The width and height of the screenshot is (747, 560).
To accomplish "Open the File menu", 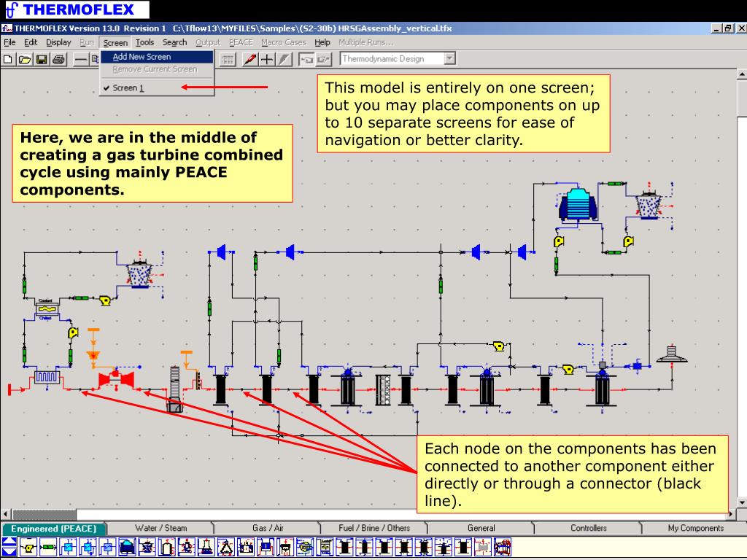I will coord(9,42).
